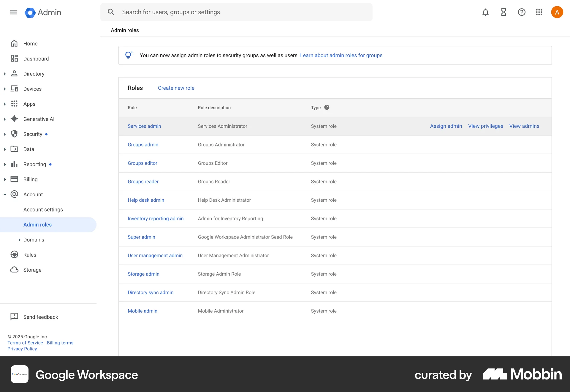Screen dimensions: 570x392
Task: Select the Security shield icon in sidebar
Action: pyautogui.click(x=14, y=134)
